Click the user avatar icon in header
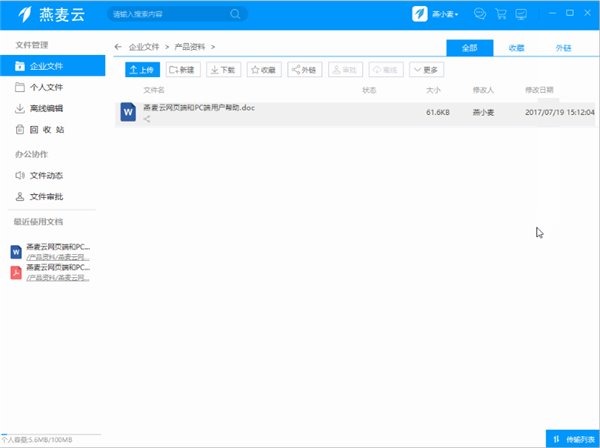This screenshot has height=448, width=600. click(x=419, y=15)
